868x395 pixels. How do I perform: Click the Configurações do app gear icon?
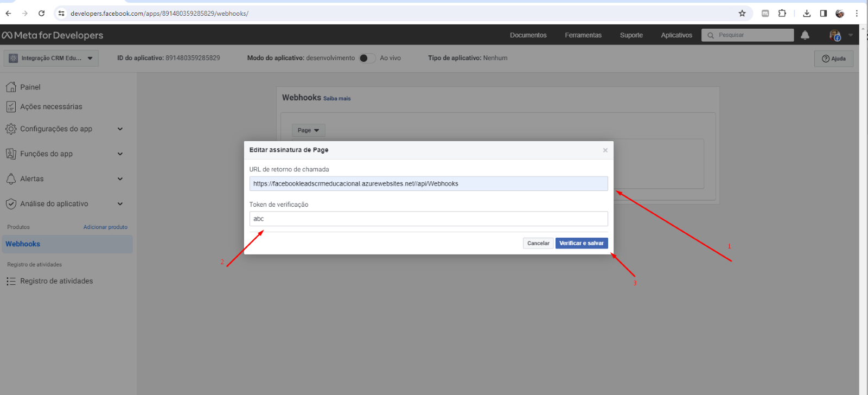pyautogui.click(x=11, y=129)
